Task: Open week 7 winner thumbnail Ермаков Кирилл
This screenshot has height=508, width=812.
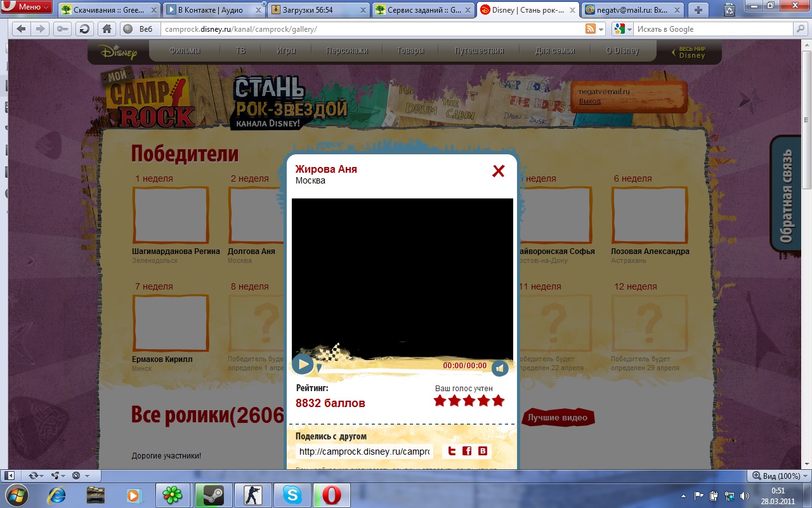Action: pos(171,323)
